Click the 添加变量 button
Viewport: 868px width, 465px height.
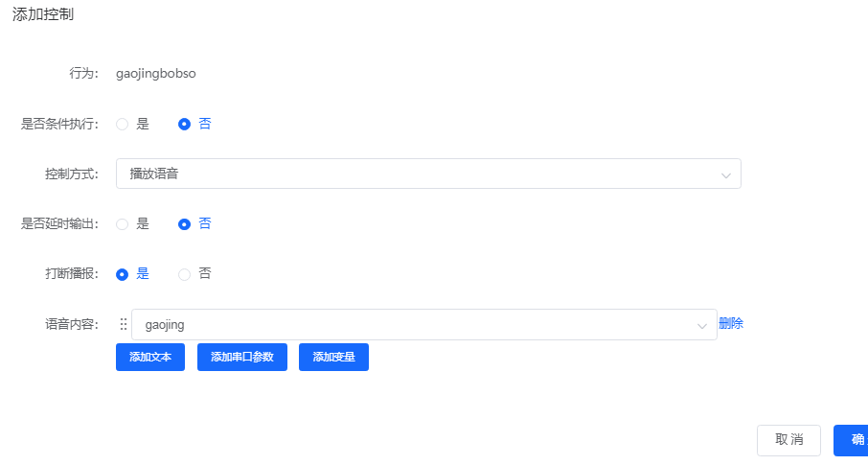tap(333, 358)
